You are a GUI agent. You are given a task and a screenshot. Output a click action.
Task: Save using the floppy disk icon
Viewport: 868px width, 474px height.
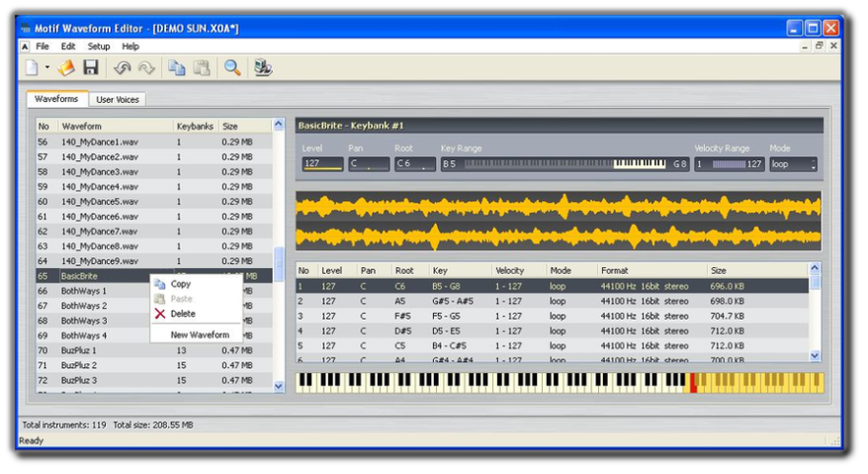coord(91,68)
